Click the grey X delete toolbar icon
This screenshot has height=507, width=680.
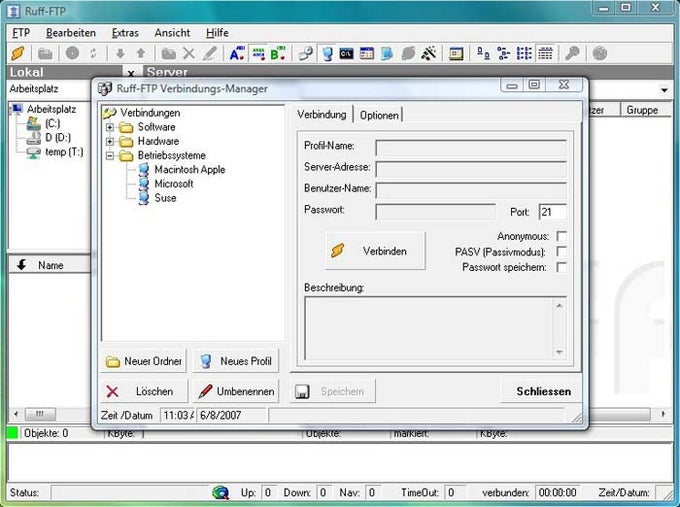(189, 53)
